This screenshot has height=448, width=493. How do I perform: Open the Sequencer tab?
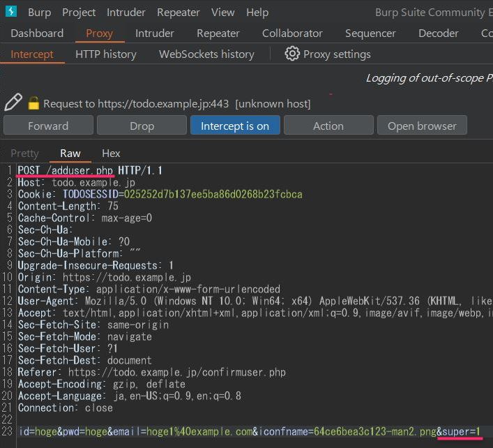coord(370,33)
